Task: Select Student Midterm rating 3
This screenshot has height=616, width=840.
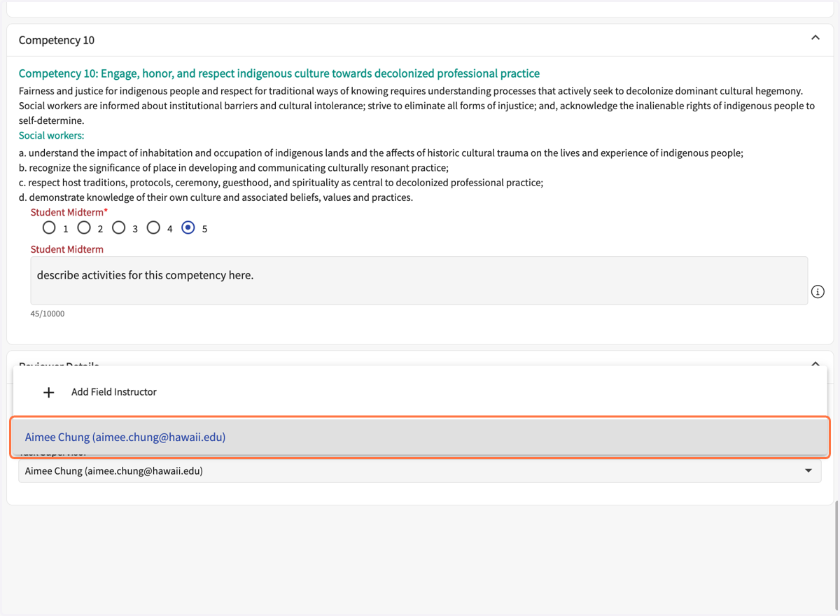Action: [118, 227]
